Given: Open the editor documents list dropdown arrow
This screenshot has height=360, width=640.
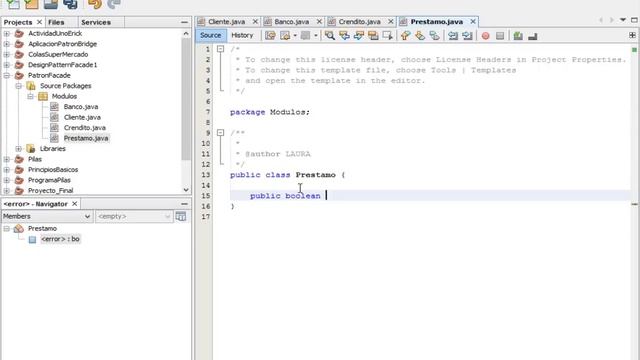Looking at the screenshot, I should pos(623,20).
